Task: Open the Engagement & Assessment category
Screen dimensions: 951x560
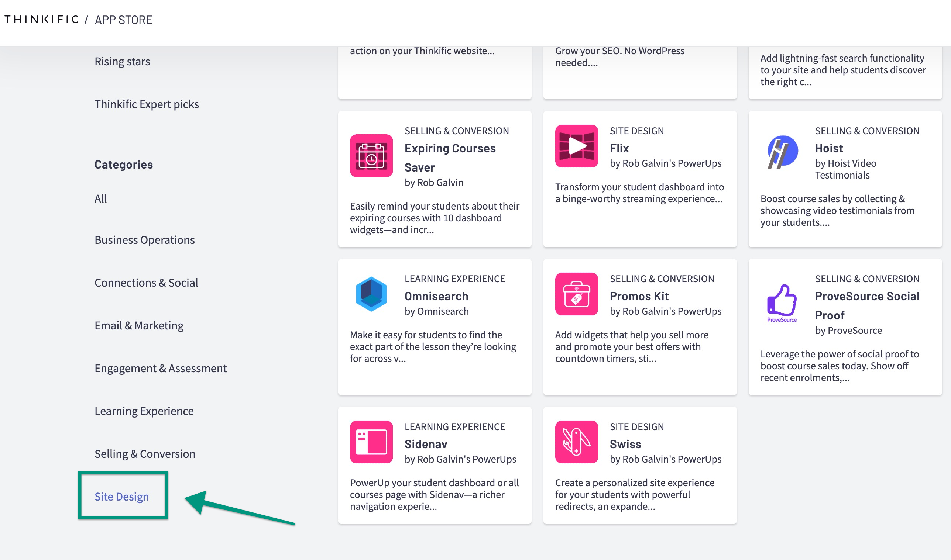Action: click(160, 367)
